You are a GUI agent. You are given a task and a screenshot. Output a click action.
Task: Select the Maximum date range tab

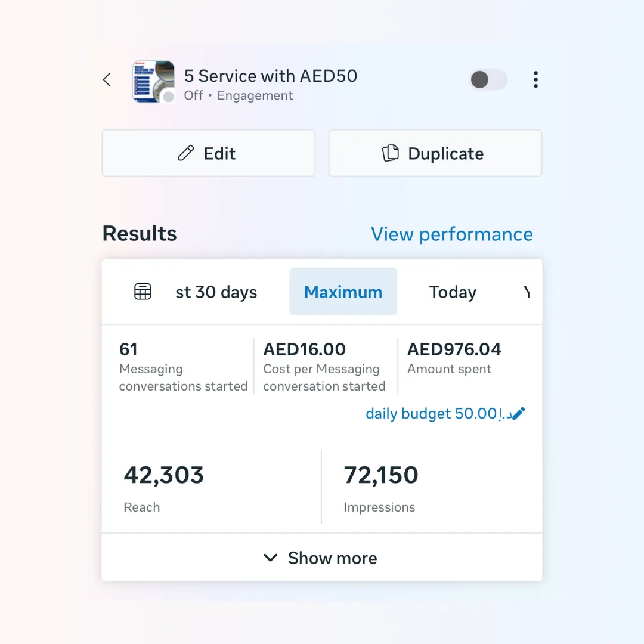(x=343, y=292)
